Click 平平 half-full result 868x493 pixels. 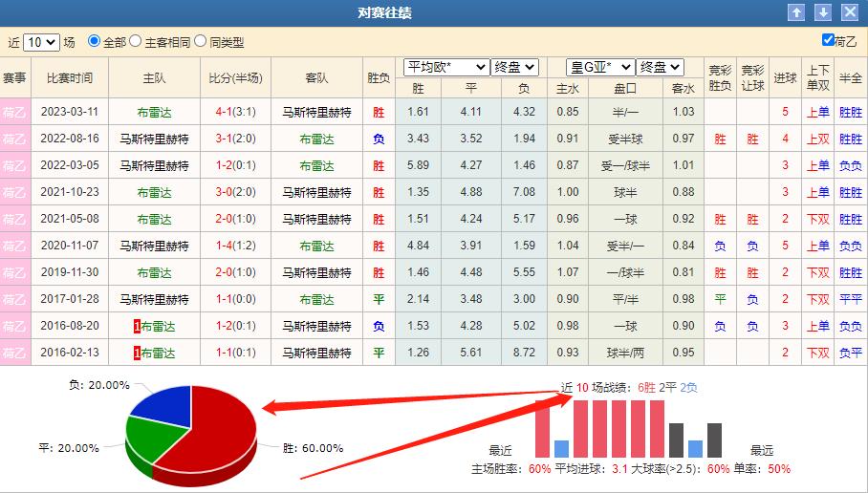851,299
